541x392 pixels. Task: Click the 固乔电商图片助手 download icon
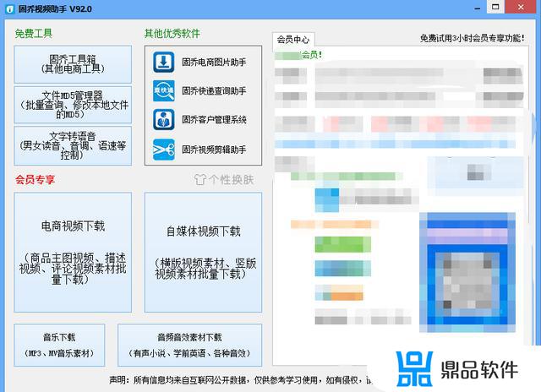(x=163, y=62)
